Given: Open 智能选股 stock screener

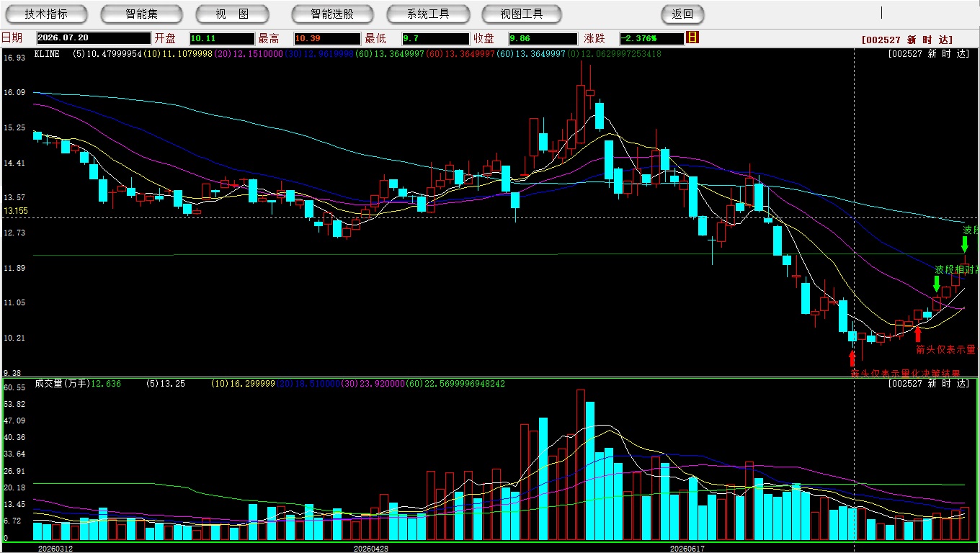Looking at the screenshot, I should pos(332,14).
